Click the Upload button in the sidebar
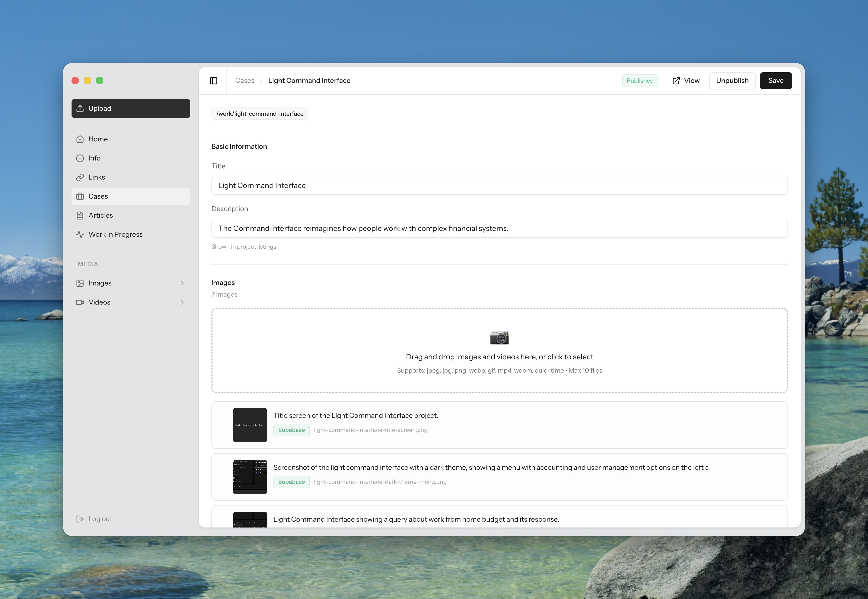This screenshot has height=599, width=868. (131, 109)
